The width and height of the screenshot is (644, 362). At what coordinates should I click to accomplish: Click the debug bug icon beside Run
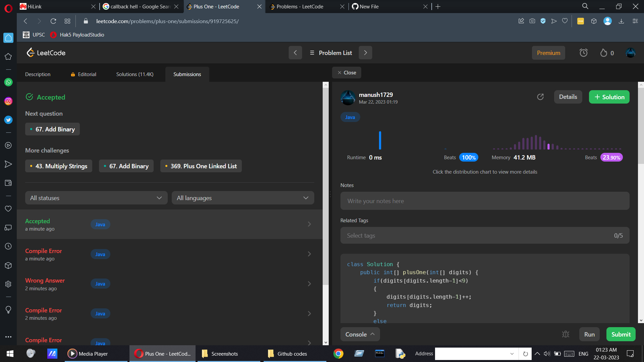[x=566, y=334]
